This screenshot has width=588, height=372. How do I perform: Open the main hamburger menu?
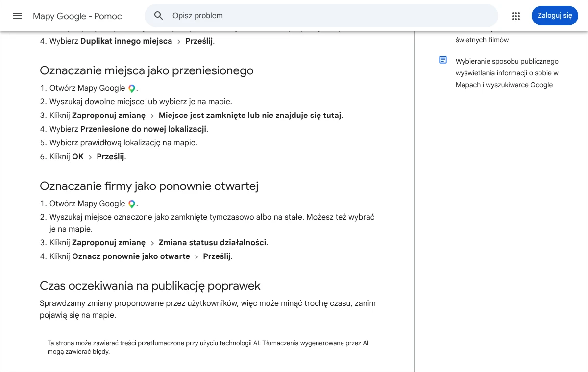pyautogui.click(x=18, y=16)
